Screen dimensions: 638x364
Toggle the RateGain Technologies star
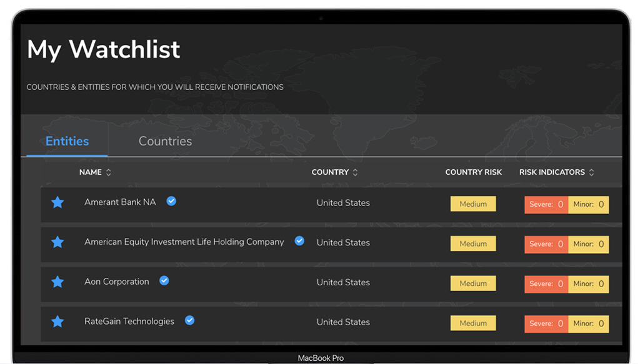[57, 322]
